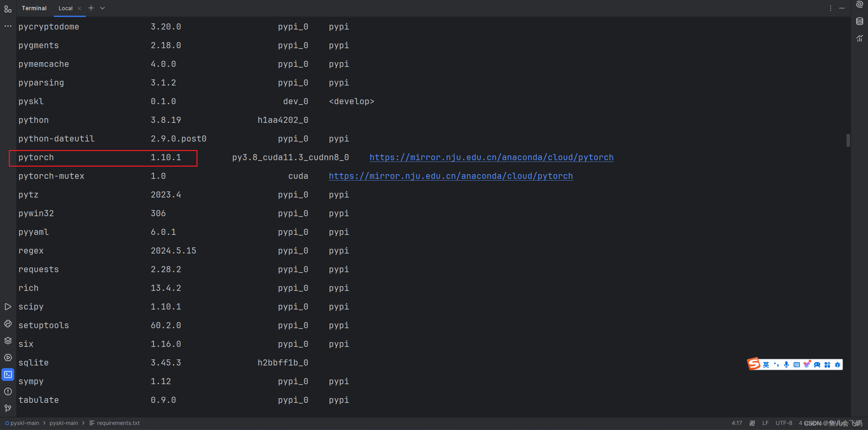This screenshot has height=430, width=868.
Task: Create a new terminal session with the plus button
Action: coord(91,8)
